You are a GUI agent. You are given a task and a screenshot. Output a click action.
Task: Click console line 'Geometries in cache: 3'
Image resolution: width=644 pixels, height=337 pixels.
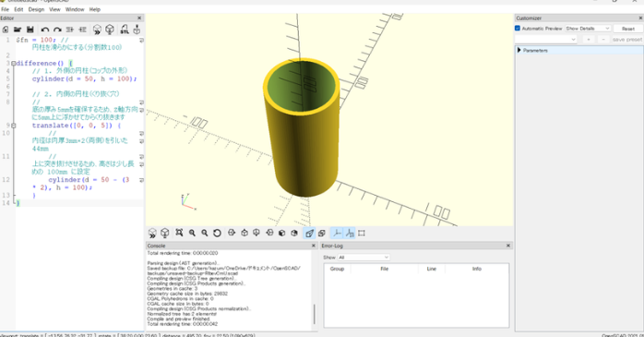[x=173, y=288]
